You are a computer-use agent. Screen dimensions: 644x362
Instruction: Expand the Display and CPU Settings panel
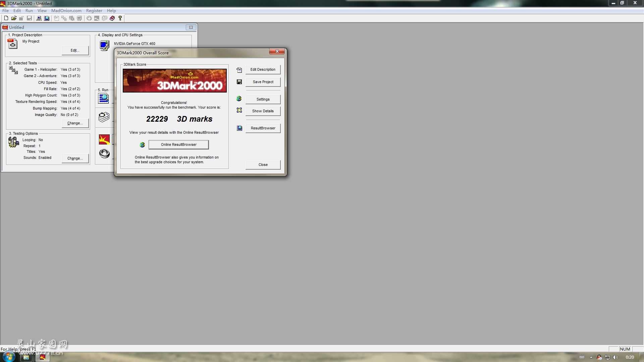122,35
